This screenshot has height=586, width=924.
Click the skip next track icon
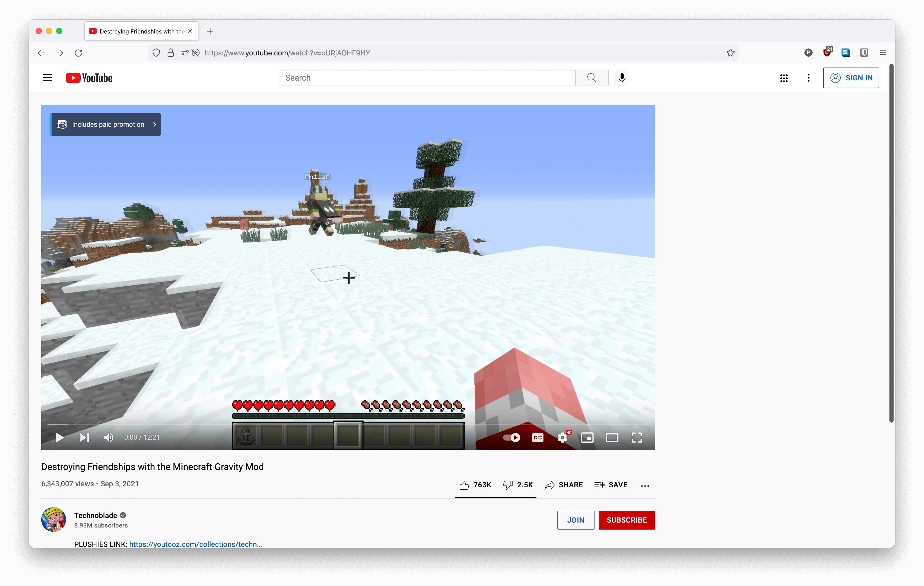pos(84,437)
